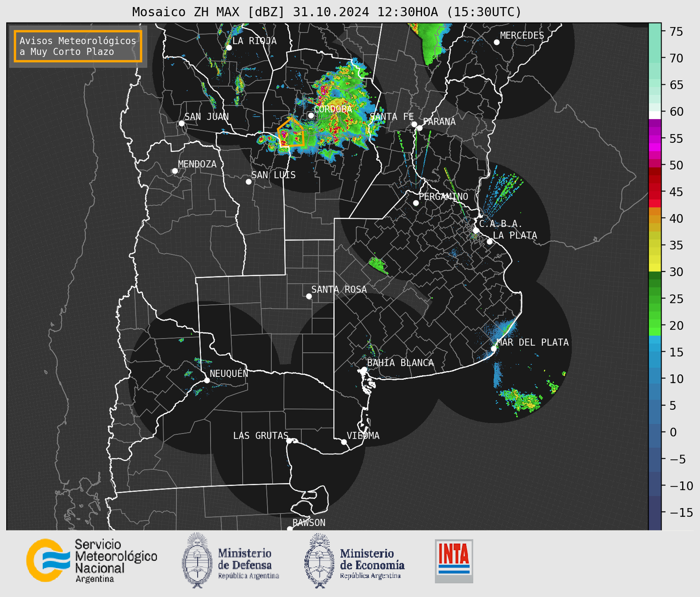Click the Santa Fe city marker dot

click(414, 125)
